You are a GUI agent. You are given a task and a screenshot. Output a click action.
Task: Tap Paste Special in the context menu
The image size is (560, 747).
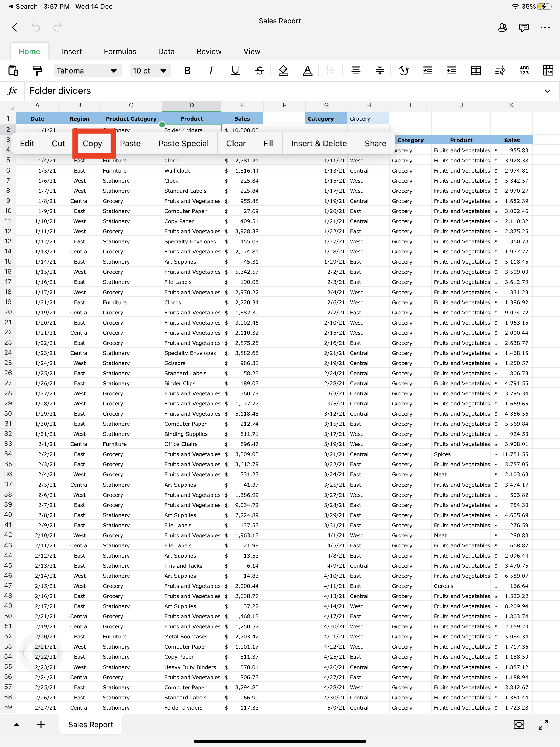[183, 144]
